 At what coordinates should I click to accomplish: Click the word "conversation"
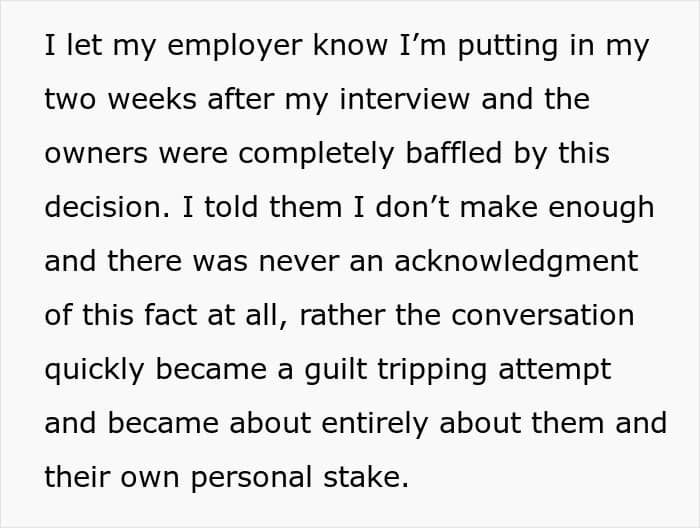(542, 315)
